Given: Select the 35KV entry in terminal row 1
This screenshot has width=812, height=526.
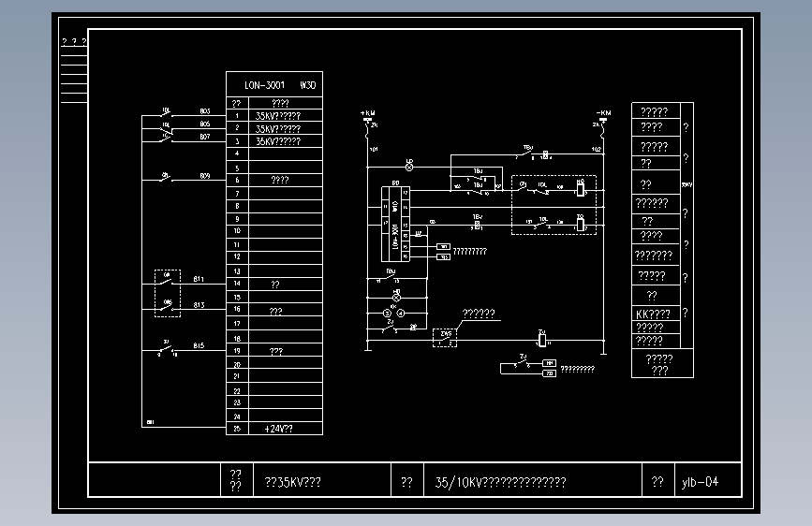Looking at the screenshot, I should [x=278, y=116].
